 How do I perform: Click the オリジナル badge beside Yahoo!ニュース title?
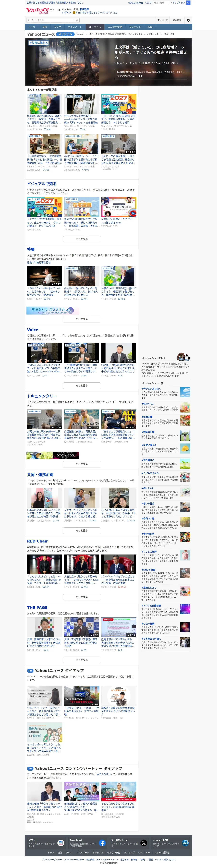coord(65,34)
